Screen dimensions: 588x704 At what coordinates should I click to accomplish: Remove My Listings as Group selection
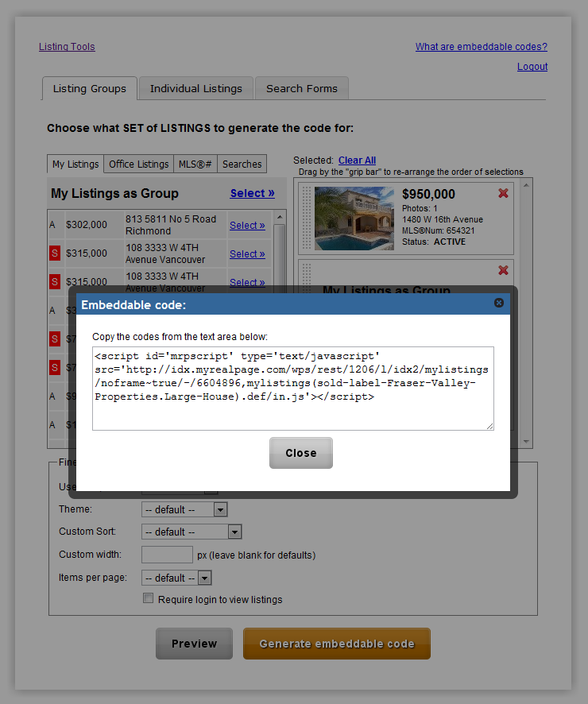point(503,270)
